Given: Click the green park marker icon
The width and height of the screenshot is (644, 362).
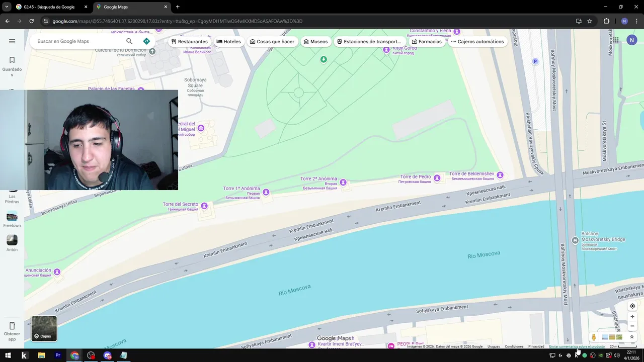Looking at the screenshot, I should (324, 59).
